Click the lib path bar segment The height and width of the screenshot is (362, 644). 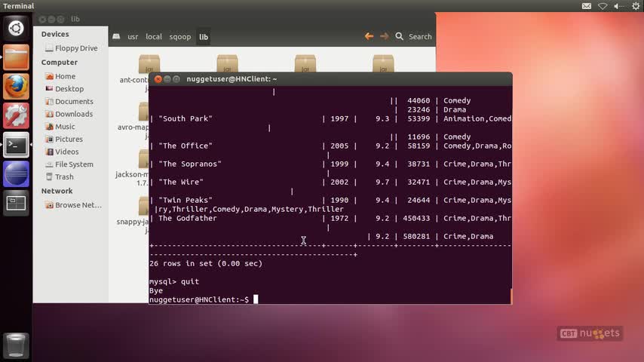coord(204,36)
